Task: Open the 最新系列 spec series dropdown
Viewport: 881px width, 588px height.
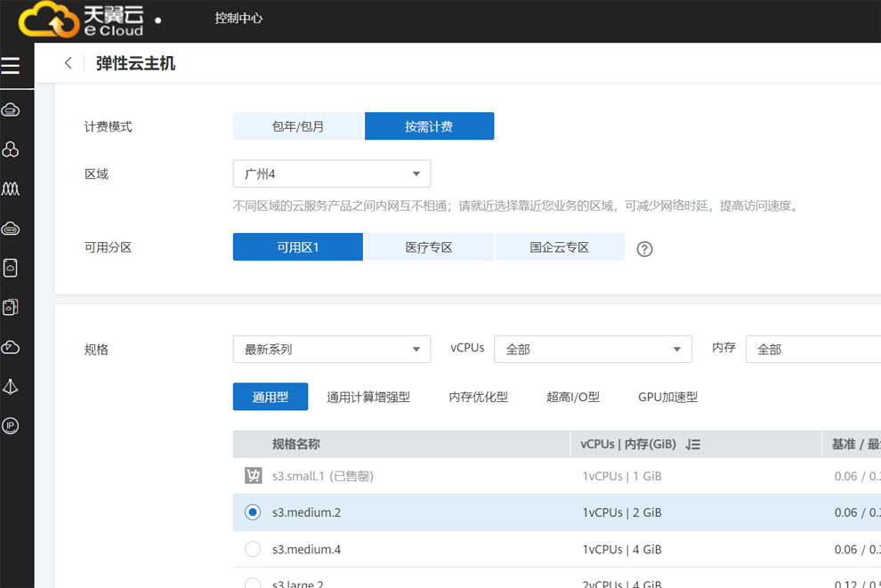Action: 332,350
